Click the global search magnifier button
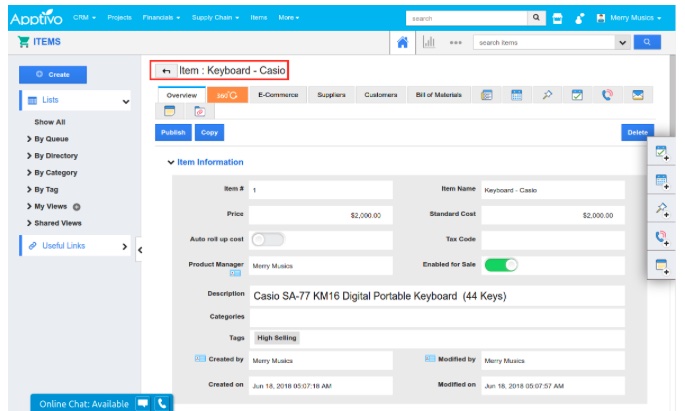Image resolution: width=685 pixels, height=411 pixels. click(x=536, y=18)
